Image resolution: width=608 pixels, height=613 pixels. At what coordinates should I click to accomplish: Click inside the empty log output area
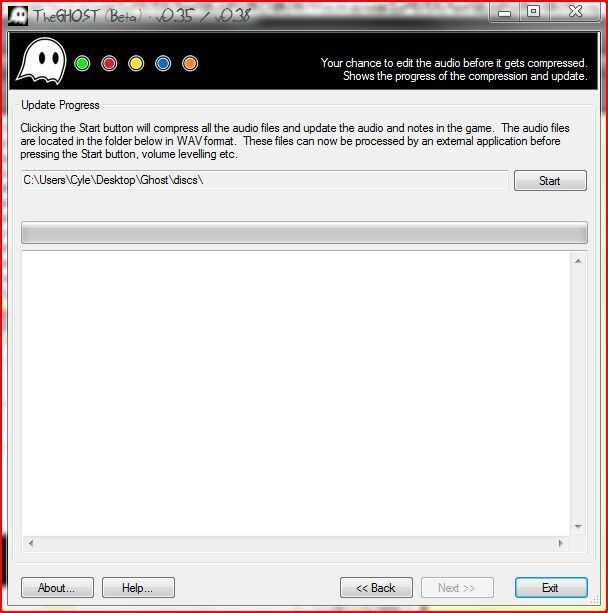click(296, 394)
